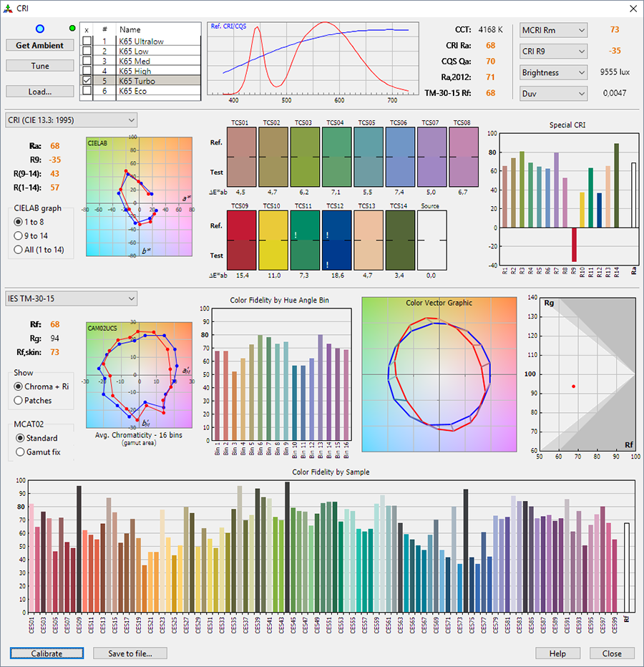This screenshot has height=667, width=644.
Task: Click the green status dot indicator
Action: click(x=72, y=28)
